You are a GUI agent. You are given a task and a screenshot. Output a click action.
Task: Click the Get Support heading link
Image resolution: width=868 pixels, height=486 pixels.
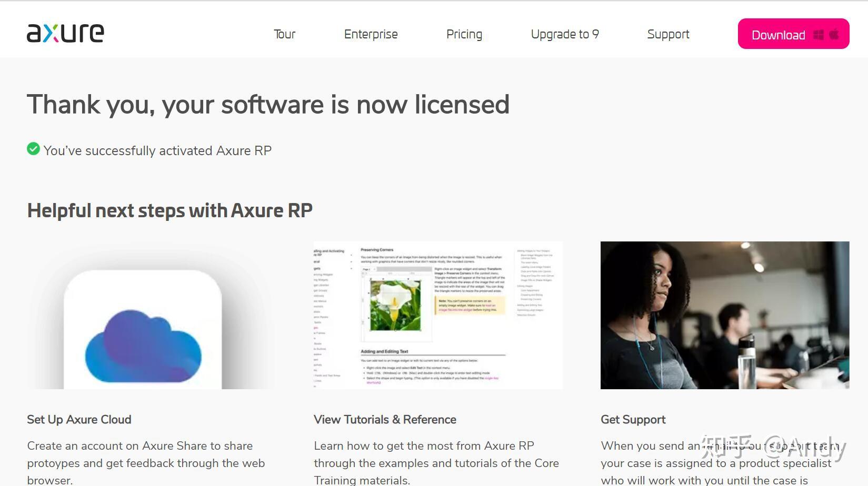pos(633,419)
